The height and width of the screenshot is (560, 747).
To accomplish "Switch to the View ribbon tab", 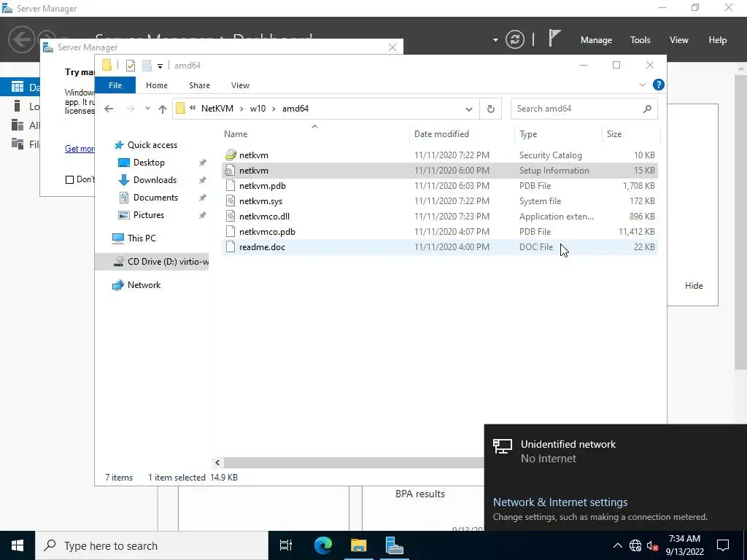I will coord(240,85).
